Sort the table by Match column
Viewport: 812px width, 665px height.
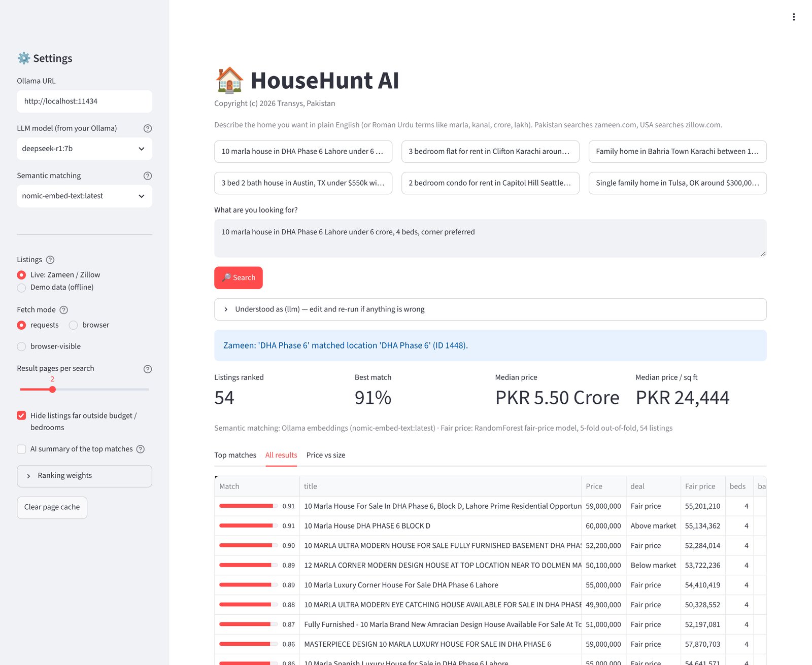257,486
